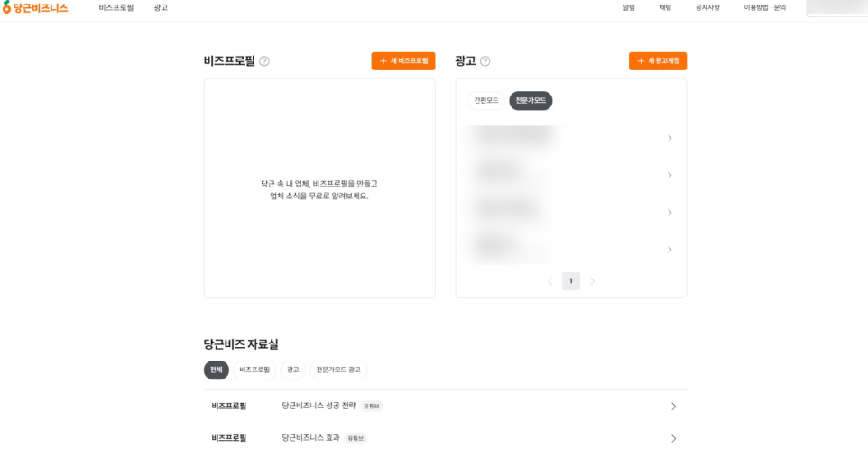The width and height of the screenshot is (868, 457).
Task: Open first ad account row chevron
Action: tap(669, 138)
